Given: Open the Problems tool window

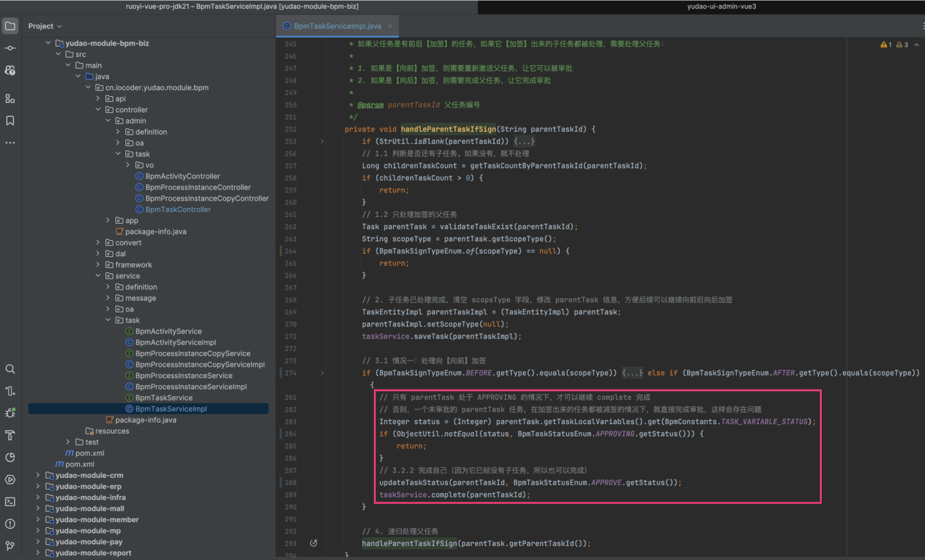Looking at the screenshot, I should tap(10, 524).
